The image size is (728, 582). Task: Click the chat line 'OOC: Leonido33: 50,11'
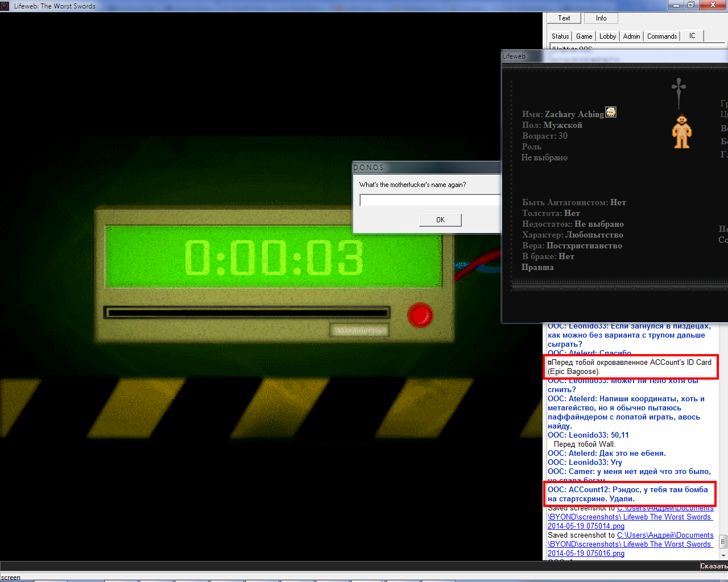pyautogui.click(x=588, y=435)
